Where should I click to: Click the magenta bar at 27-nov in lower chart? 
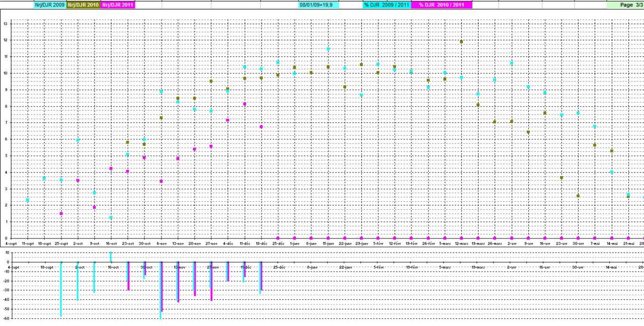pyautogui.click(x=212, y=281)
